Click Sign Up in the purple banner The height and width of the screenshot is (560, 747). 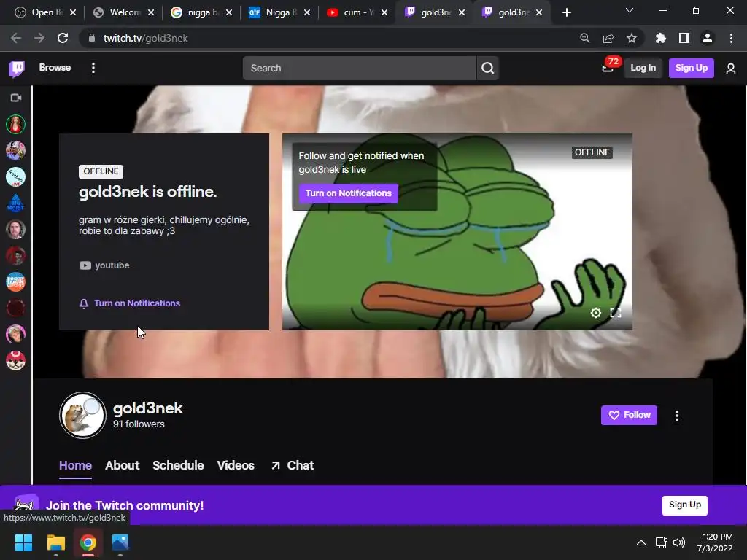(x=684, y=505)
